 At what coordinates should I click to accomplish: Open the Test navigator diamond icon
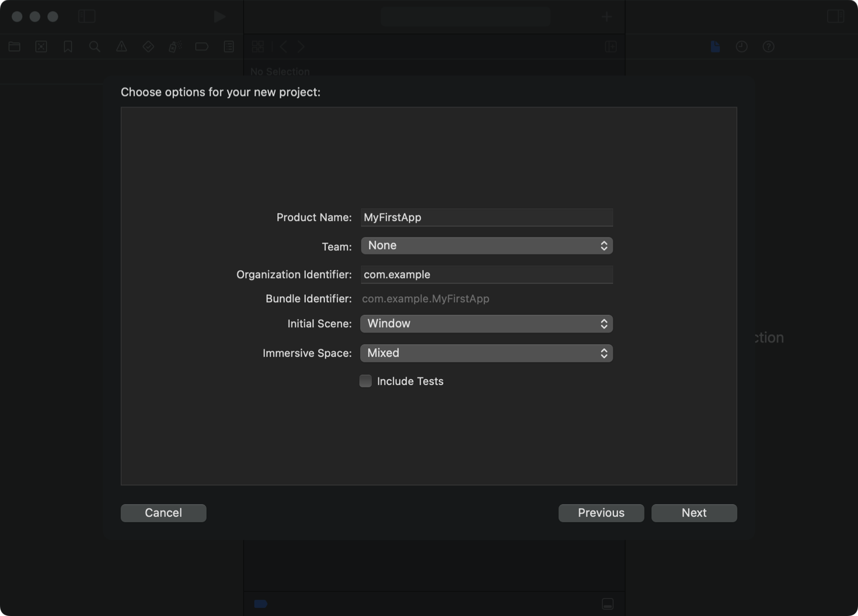(148, 47)
